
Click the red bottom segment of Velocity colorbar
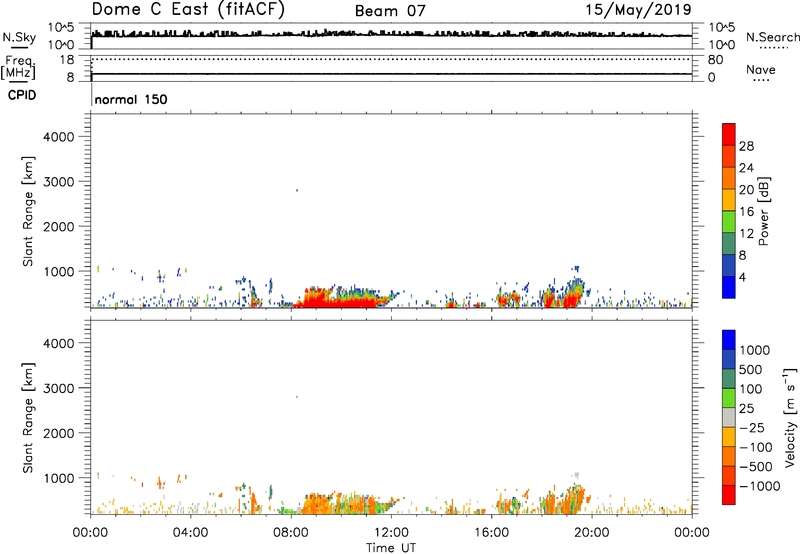(x=729, y=495)
